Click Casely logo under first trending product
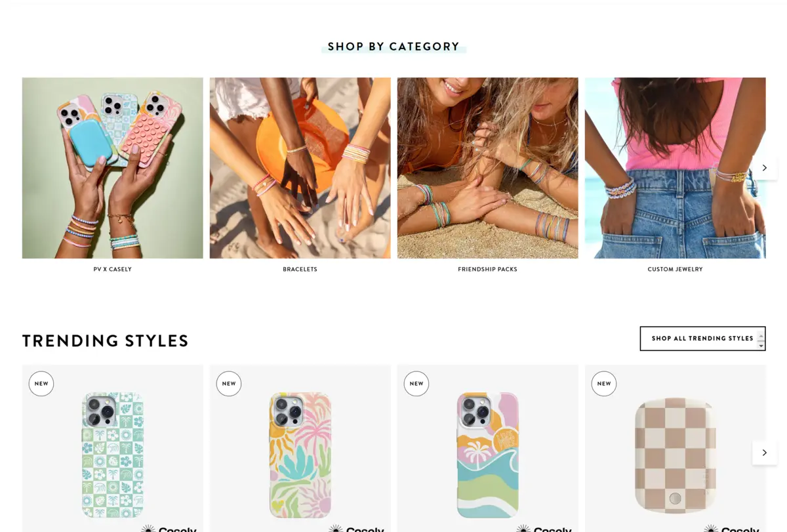 pyautogui.click(x=169, y=528)
